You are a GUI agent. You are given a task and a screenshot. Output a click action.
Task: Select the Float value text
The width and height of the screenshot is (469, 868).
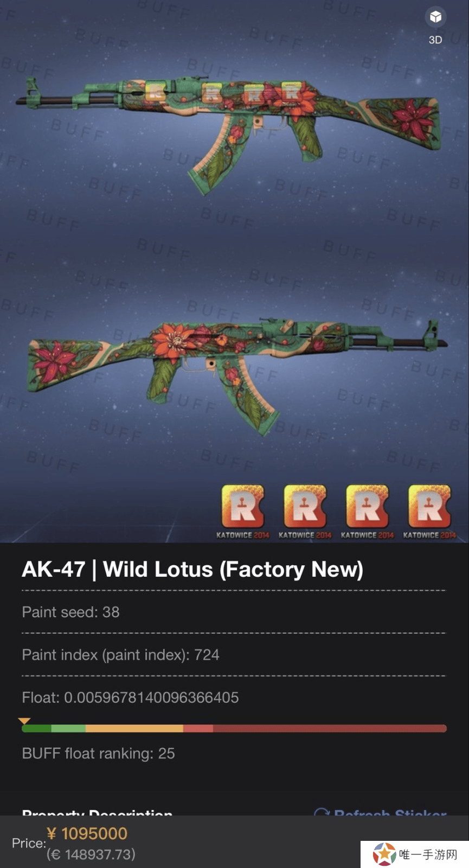[x=130, y=697]
